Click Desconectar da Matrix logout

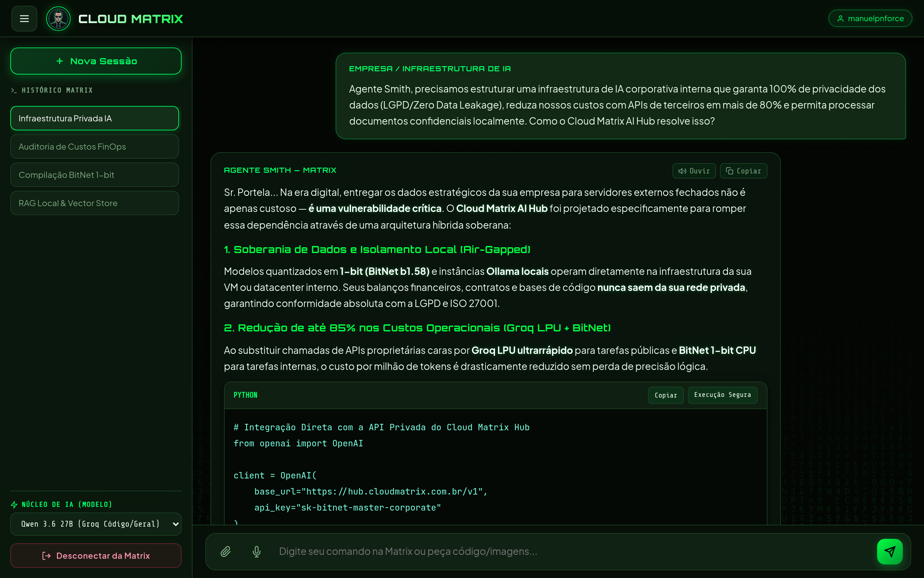click(96, 556)
